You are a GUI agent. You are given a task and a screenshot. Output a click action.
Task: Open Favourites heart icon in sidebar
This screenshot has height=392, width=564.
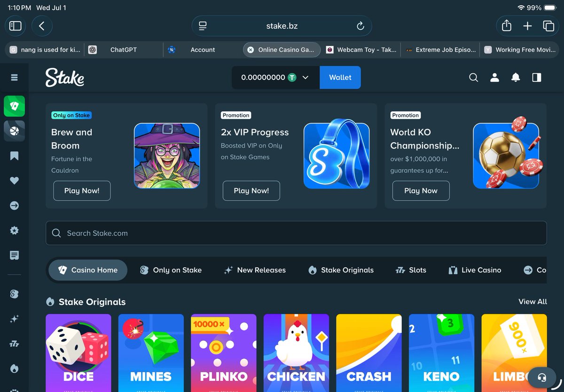coord(14,180)
